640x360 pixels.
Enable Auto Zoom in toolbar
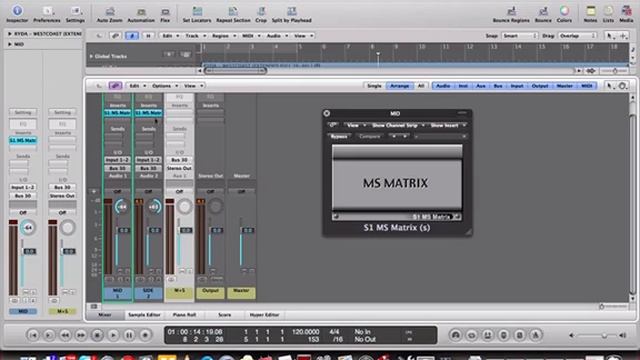coord(109,14)
